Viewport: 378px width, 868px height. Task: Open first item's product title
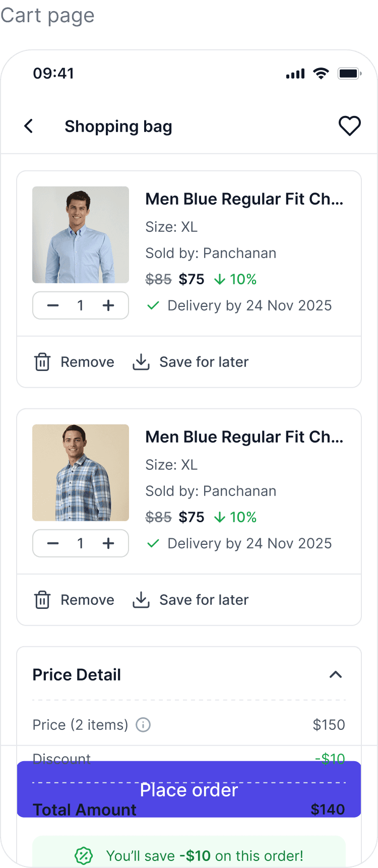[x=244, y=199]
